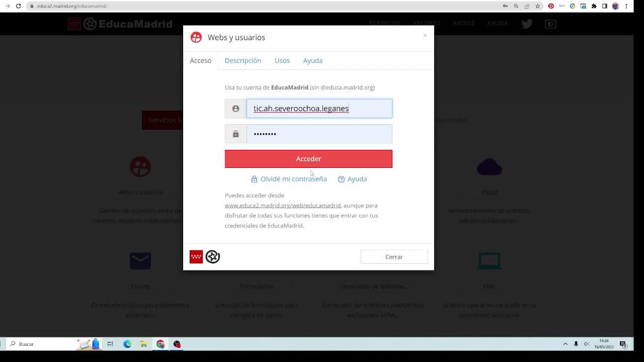Click the red Acceder button

click(x=308, y=159)
